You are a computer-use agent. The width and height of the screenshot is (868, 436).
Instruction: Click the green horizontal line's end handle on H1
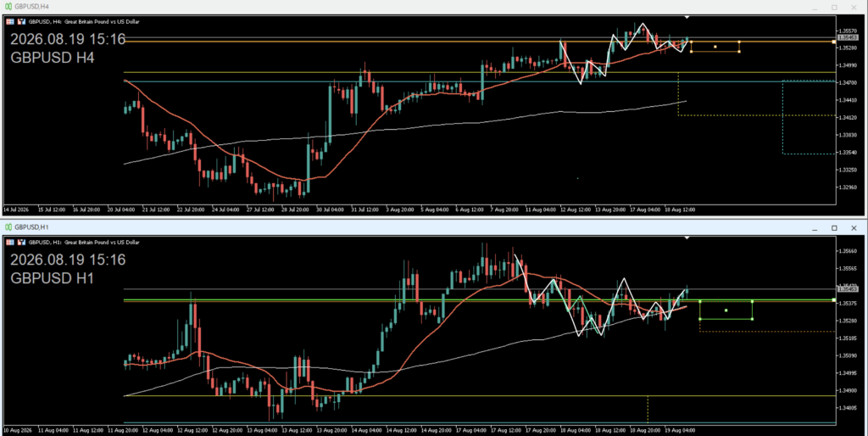click(x=834, y=299)
